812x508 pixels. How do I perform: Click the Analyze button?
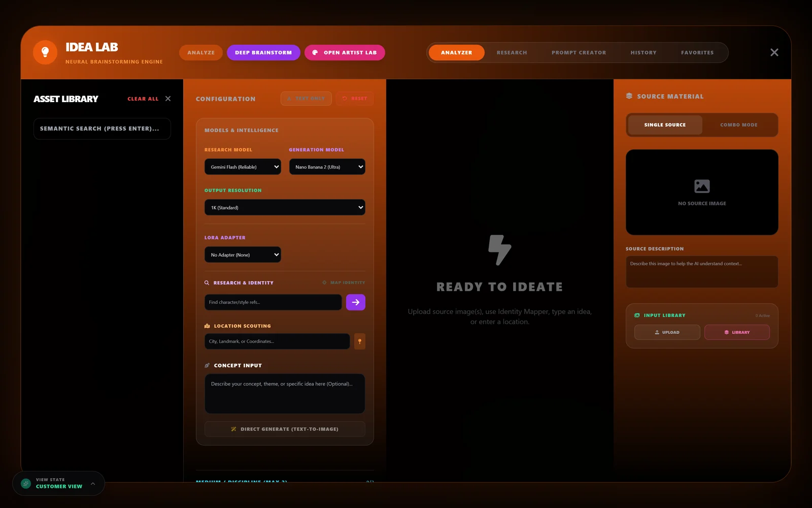pyautogui.click(x=201, y=52)
